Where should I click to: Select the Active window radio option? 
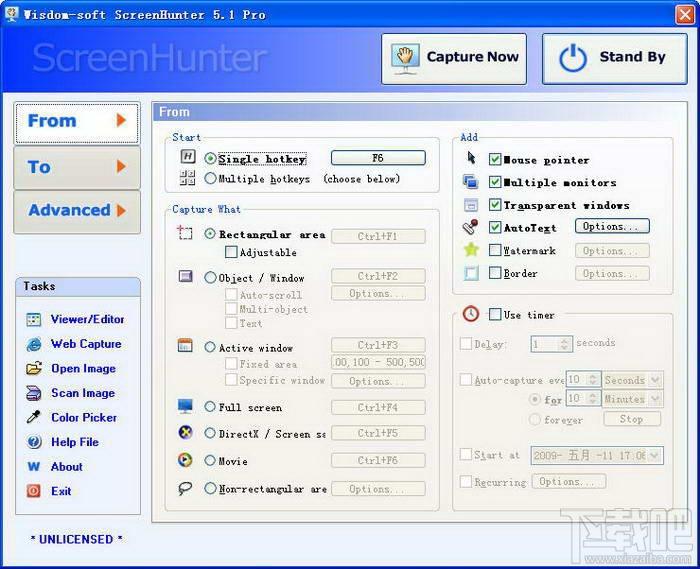point(210,347)
